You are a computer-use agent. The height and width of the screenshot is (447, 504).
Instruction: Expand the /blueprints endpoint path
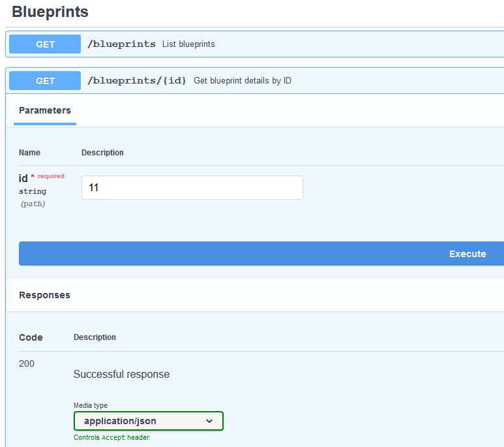[x=121, y=44]
